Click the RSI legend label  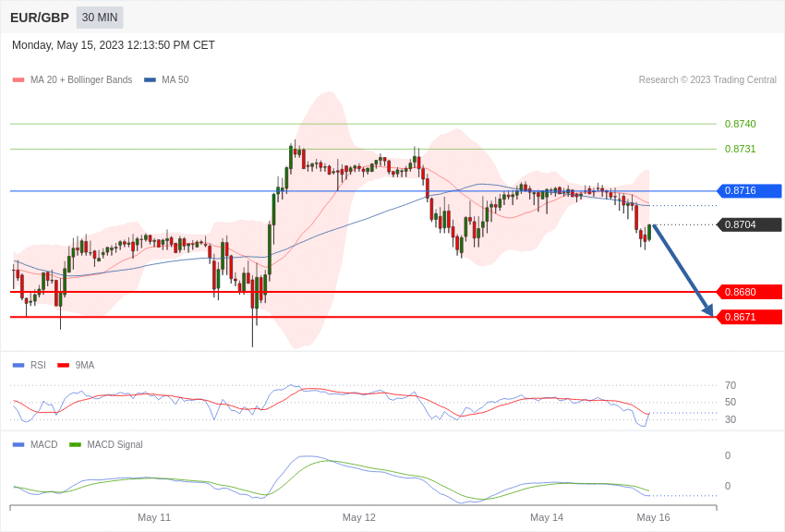pyautogui.click(x=38, y=365)
